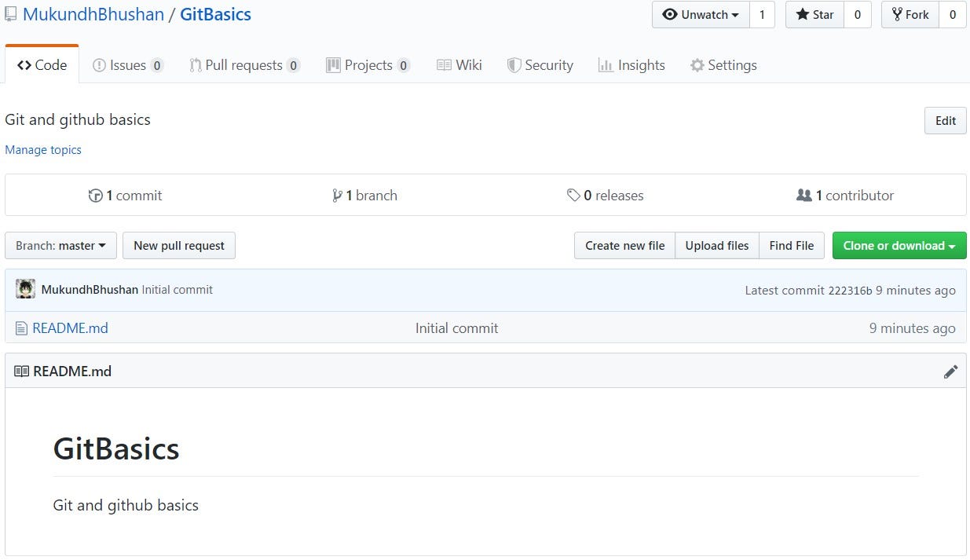Click MukundhBhushan author name in commit row
The height and width of the screenshot is (560, 970).
(x=90, y=290)
